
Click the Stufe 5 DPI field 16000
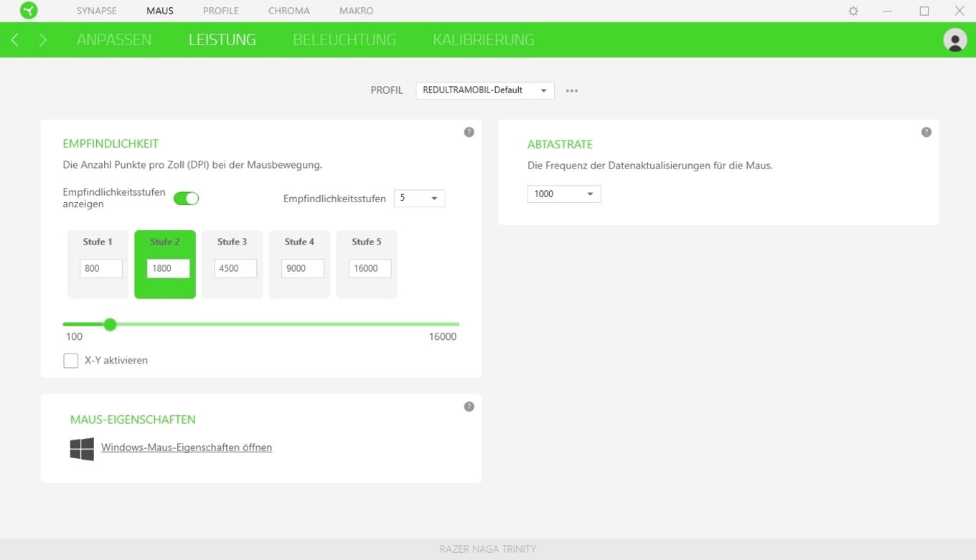coord(370,268)
